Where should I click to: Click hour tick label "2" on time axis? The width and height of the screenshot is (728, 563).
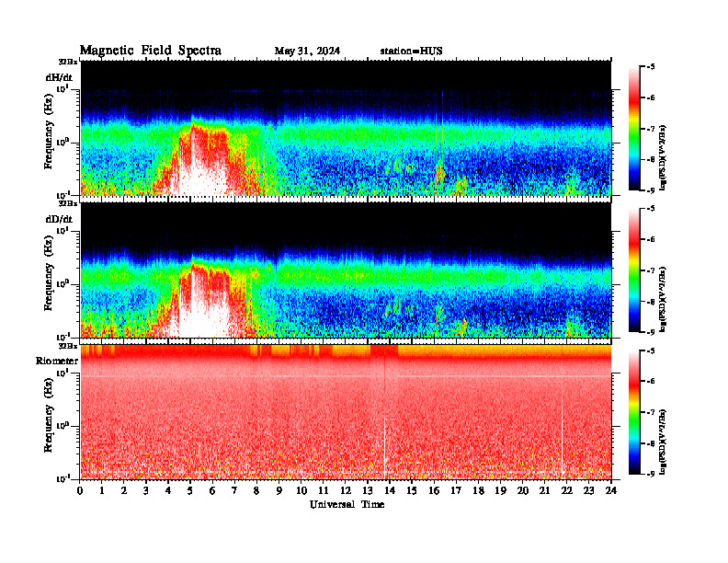click(x=124, y=490)
